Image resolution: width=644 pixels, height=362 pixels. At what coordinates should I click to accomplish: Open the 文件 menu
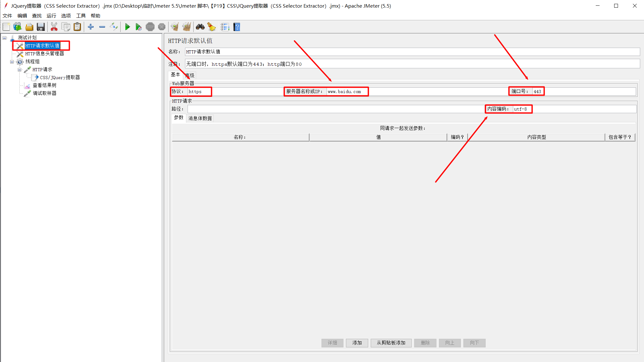click(7, 16)
